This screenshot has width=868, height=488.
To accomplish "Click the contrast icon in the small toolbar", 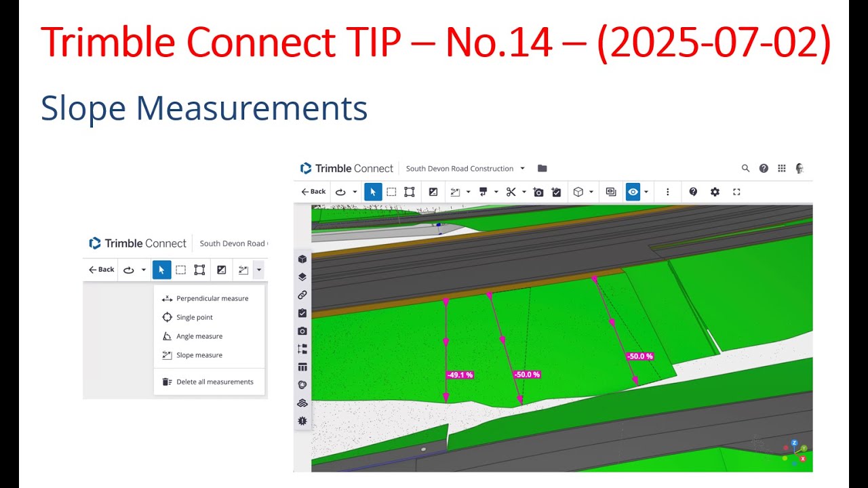I will point(221,270).
